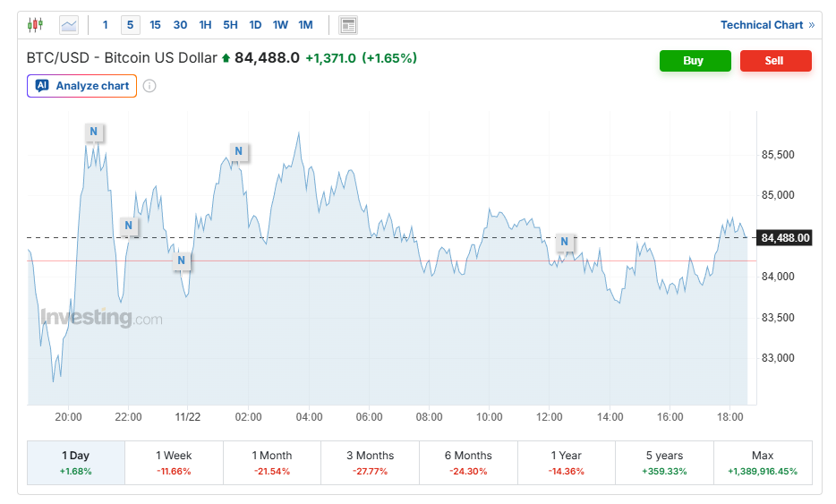Select the 1-minute interval
Viewport: 836px width, 504px height.
click(x=106, y=25)
